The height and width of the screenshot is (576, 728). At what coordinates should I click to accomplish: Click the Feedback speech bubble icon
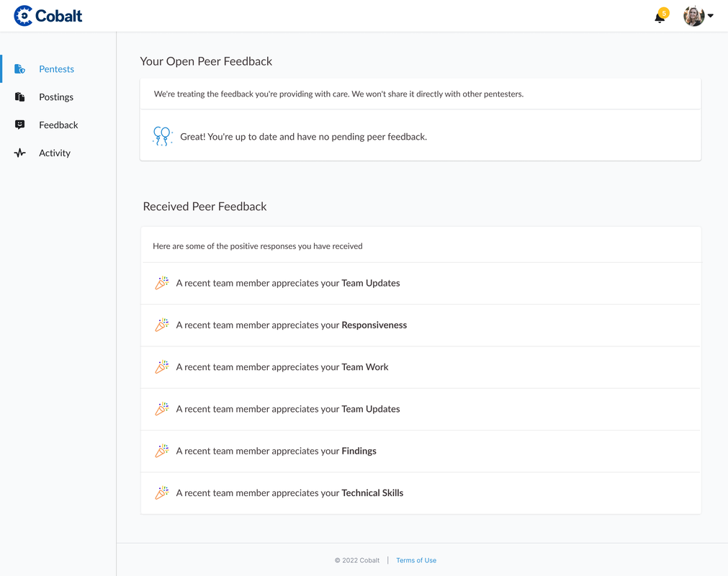pyautogui.click(x=20, y=125)
